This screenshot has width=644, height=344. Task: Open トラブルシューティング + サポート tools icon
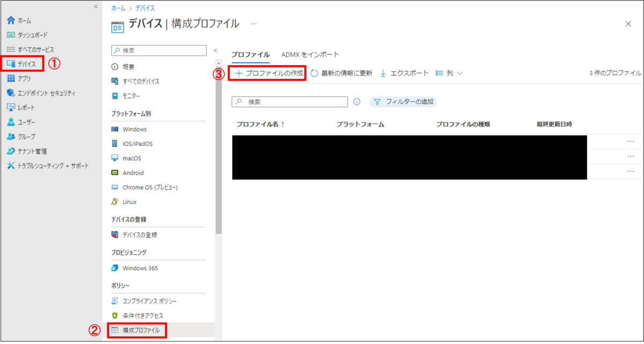click(11, 165)
